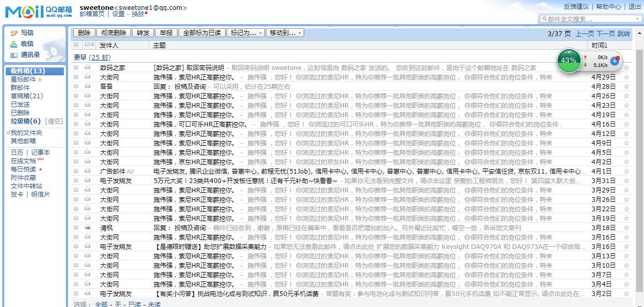This screenshot has width=644, height=307.
Task: Star the 4月2日 京东HR email
Action: pos(626,162)
